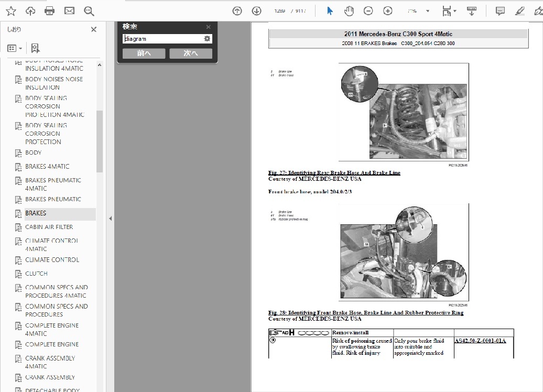This screenshot has height=392, width=543.
Task: Click the Remove/install table cell
Action: coord(363,333)
